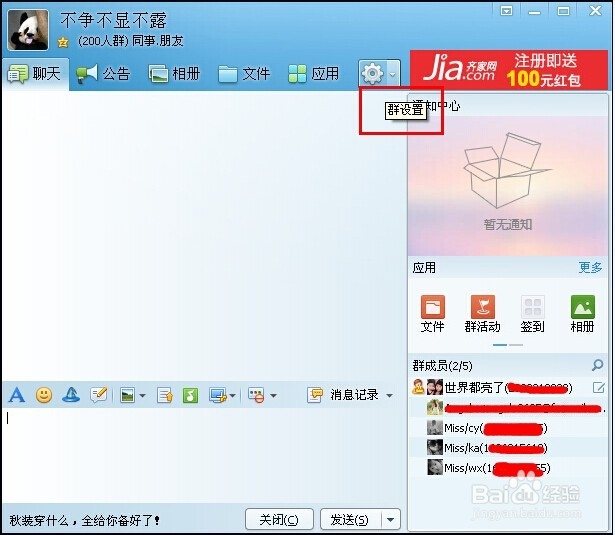The width and height of the screenshot is (615, 535).
Task: Click the 关闭(C) button
Action: (279, 520)
